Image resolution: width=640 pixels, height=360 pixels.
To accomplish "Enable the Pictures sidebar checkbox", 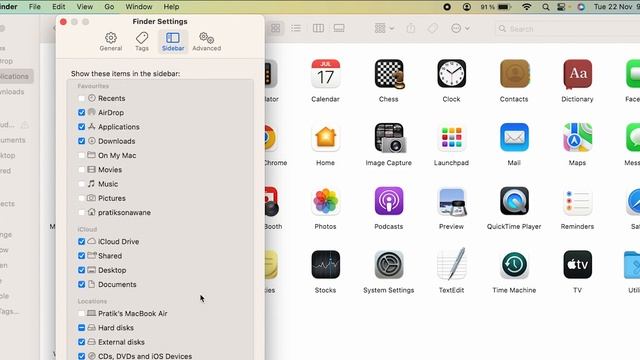I will (x=81, y=198).
